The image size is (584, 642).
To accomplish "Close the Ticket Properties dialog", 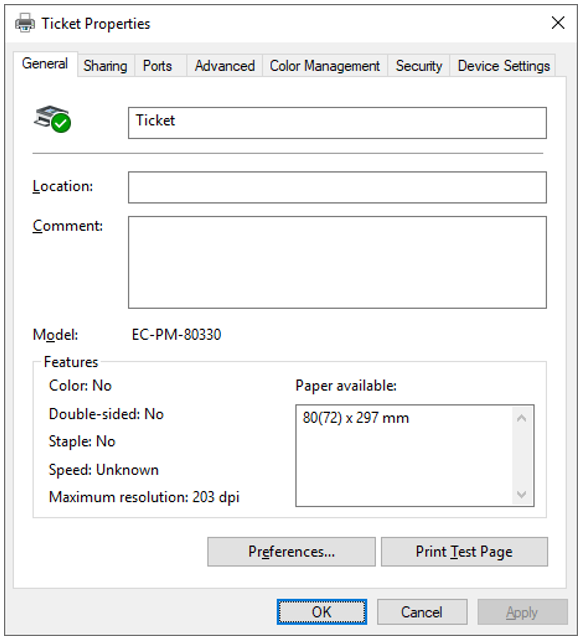I will [558, 23].
